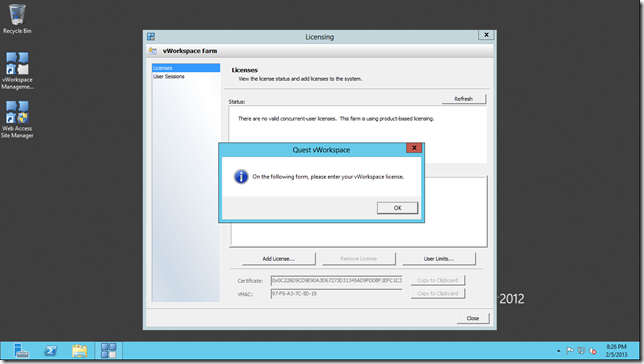
Task: Select Licenses in the left pane
Action: (186, 68)
